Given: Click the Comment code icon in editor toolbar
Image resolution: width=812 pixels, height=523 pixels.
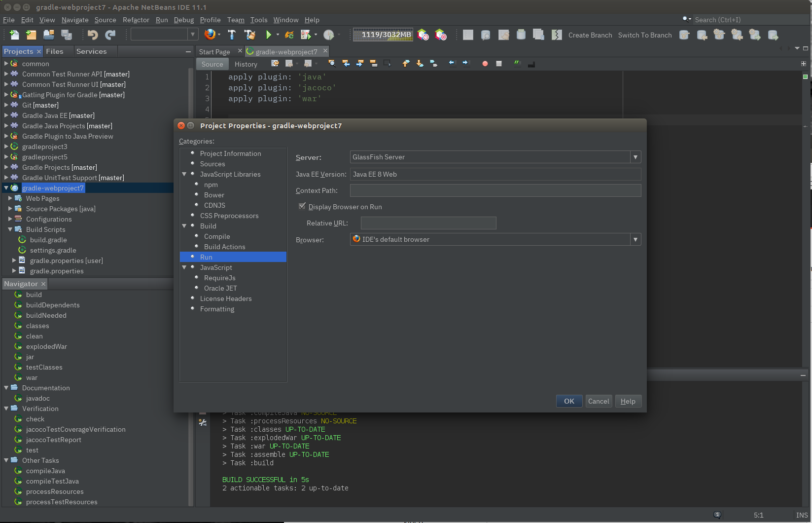Looking at the screenshot, I should pyautogui.click(x=517, y=64).
